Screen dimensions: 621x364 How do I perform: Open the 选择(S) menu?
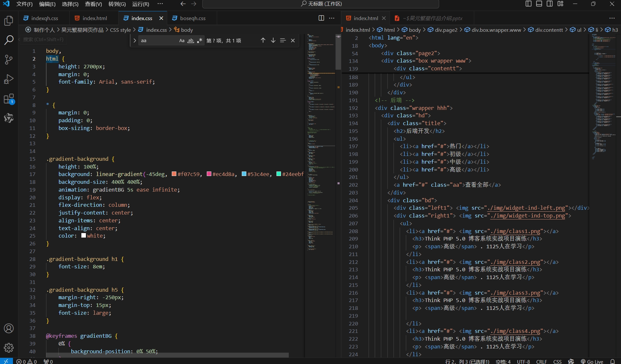coord(70,4)
